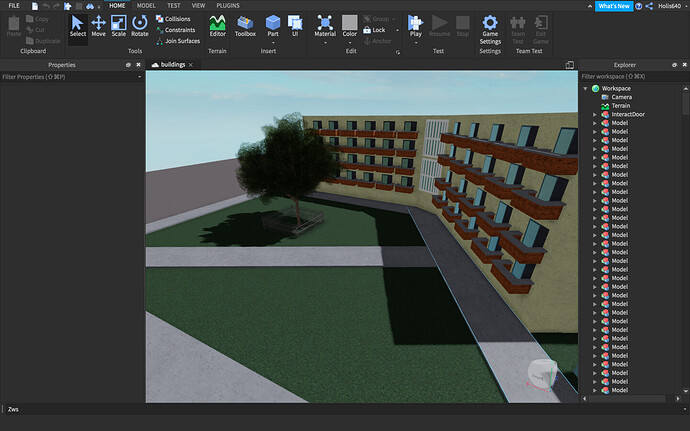
Task: Toggle Join Surfaces option
Action: [178, 41]
